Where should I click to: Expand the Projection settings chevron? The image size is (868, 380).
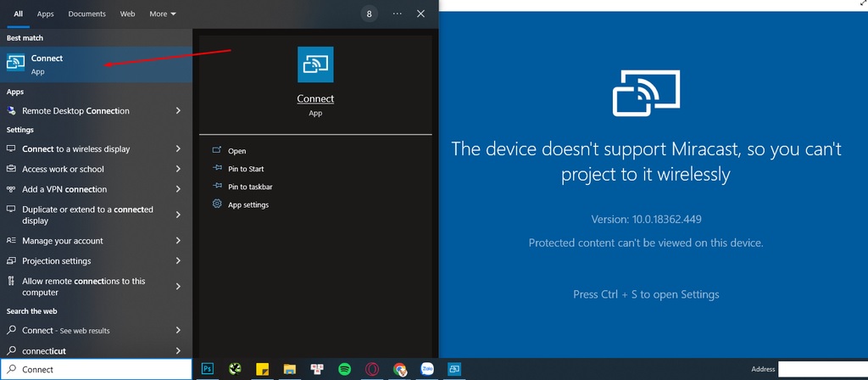pos(178,261)
